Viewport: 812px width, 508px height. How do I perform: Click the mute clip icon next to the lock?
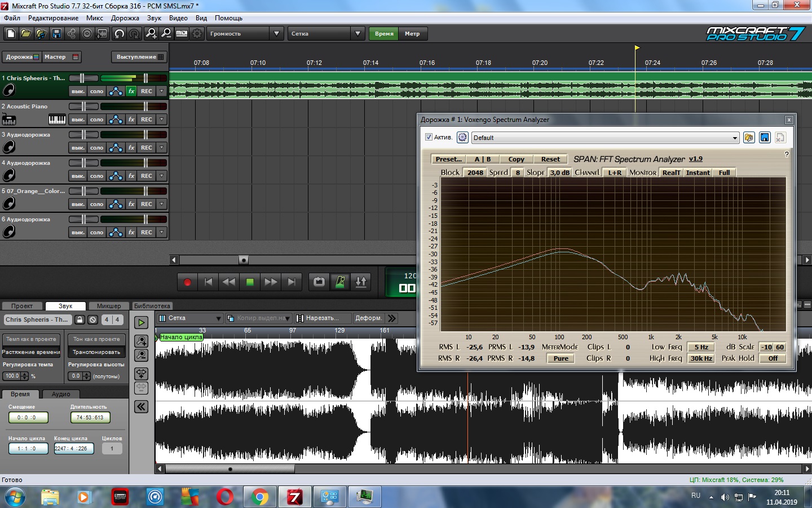tap(93, 319)
